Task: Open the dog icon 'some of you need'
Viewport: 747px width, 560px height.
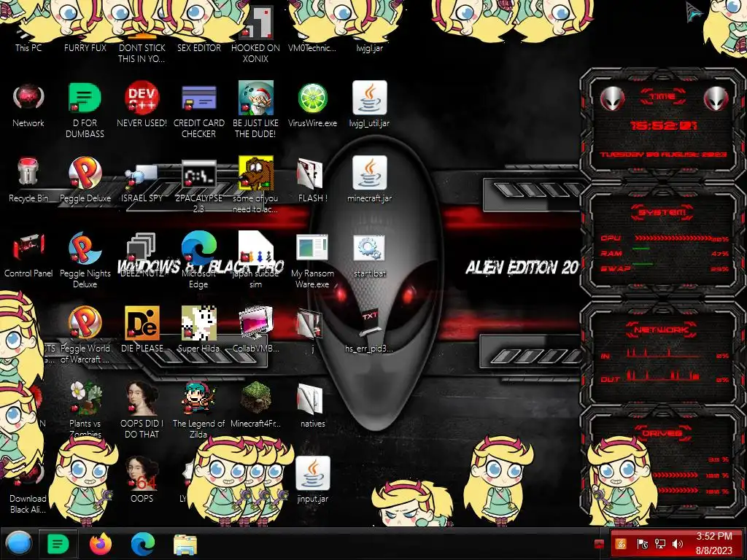Action: (x=256, y=173)
